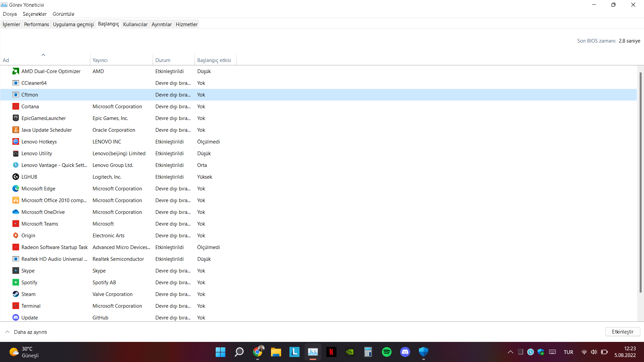The width and height of the screenshot is (644, 362).
Task: Click the EpicGamesLauncher icon
Action: 16,118
